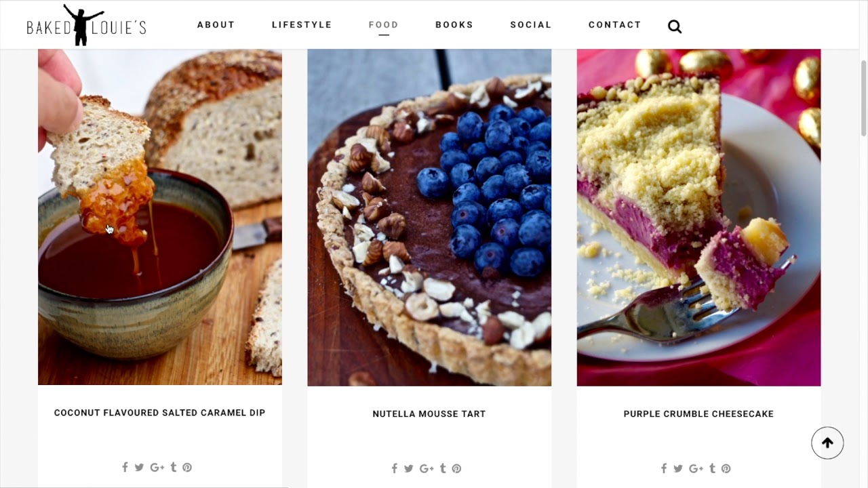The height and width of the screenshot is (488, 868).
Task: Share Nutella Mousse Tart on Tumblr
Action: point(443,468)
